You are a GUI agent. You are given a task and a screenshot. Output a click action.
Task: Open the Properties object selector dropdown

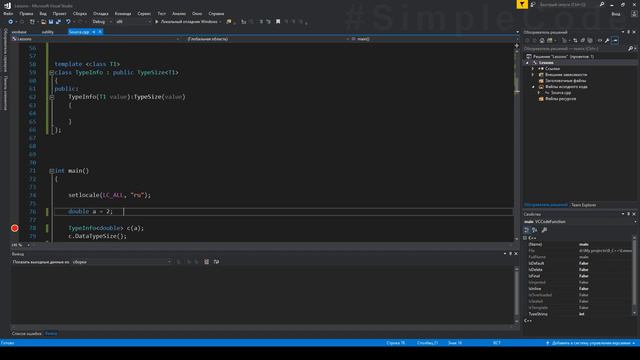coord(580,222)
